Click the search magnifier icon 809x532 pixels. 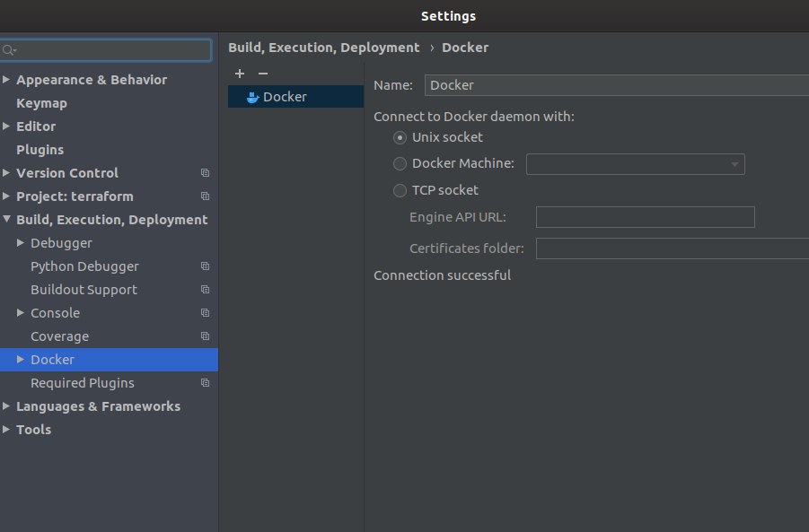[8, 50]
